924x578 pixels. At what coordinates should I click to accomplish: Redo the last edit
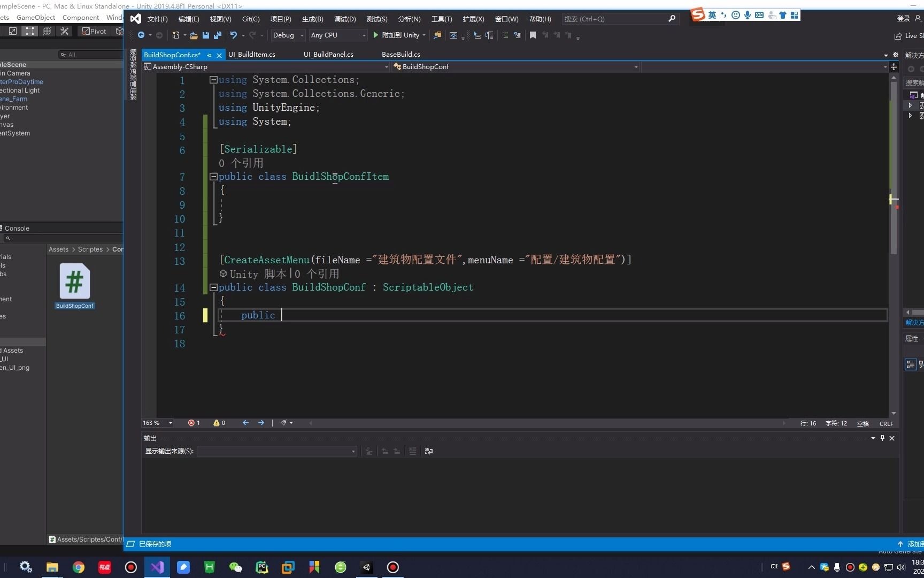point(252,35)
